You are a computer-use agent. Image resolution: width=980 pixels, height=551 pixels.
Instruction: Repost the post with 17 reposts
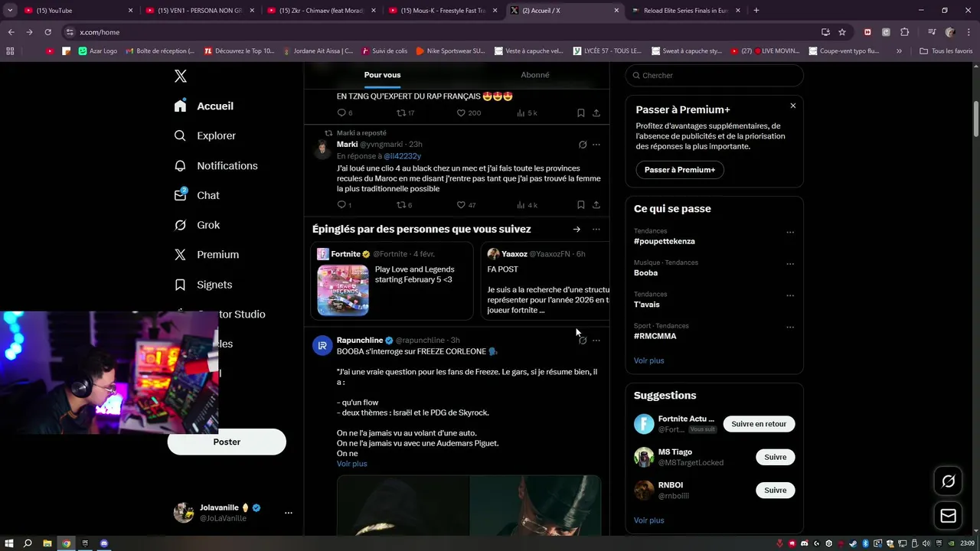click(405, 113)
